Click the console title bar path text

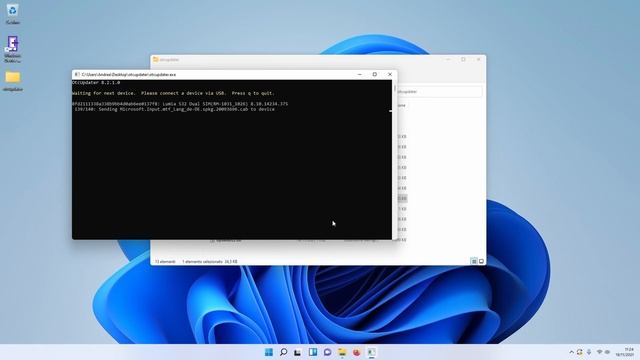[129, 75]
